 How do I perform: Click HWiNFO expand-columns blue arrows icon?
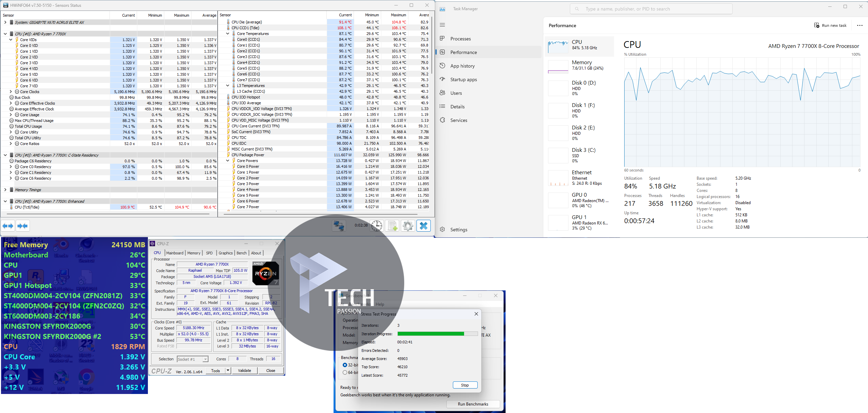(x=8, y=226)
